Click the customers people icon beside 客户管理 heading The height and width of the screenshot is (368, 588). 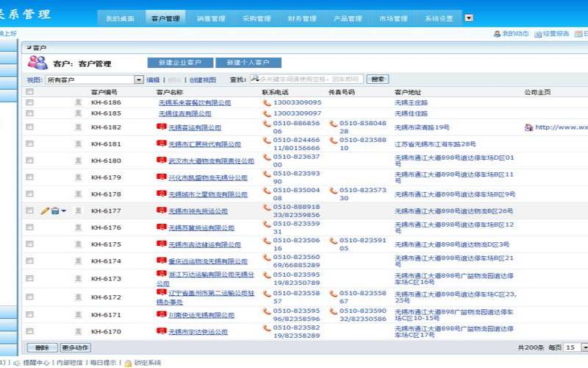click(x=38, y=63)
